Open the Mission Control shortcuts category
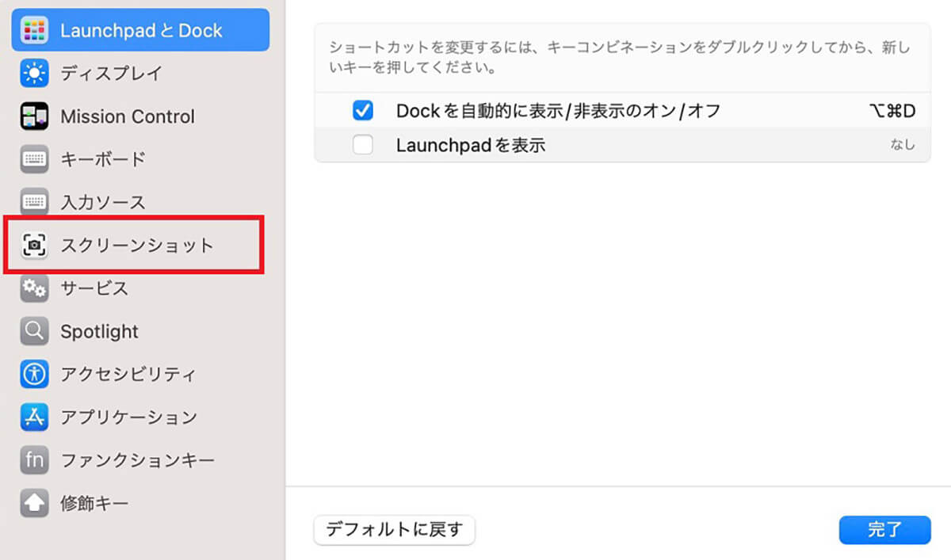 pos(141,116)
